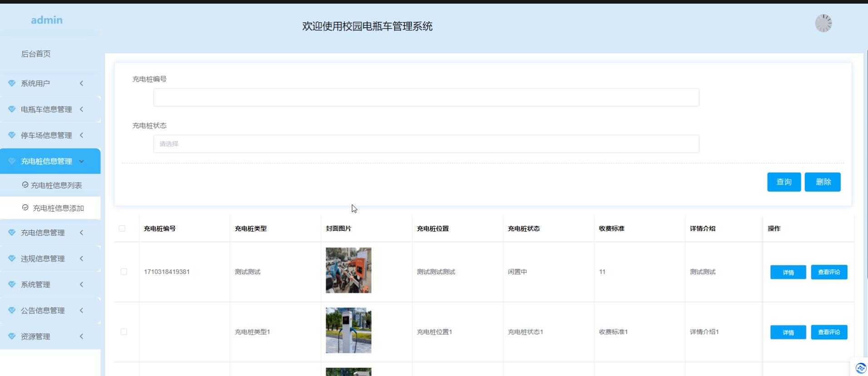Select the 系统用户 menu label
This screenshot has width=868, height=376.
[x=35, y=84]
